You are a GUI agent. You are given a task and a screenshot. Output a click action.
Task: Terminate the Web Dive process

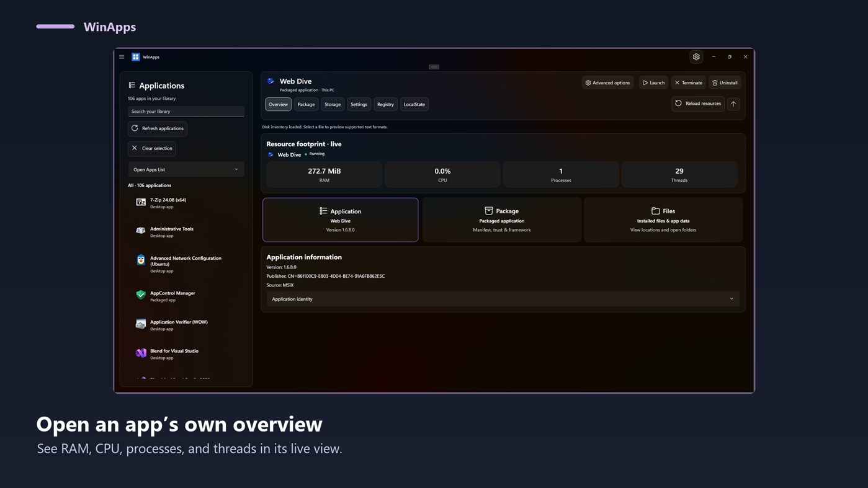pos(689,82)
